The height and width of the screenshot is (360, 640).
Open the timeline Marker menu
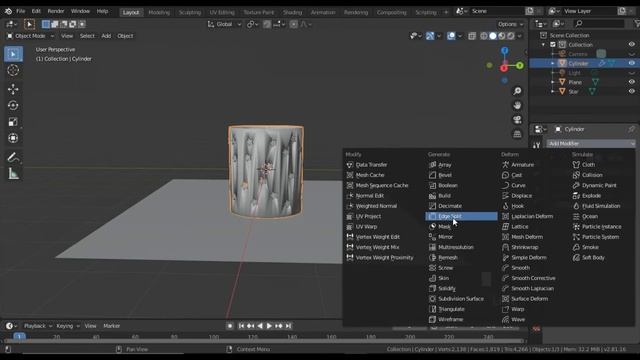111,326
